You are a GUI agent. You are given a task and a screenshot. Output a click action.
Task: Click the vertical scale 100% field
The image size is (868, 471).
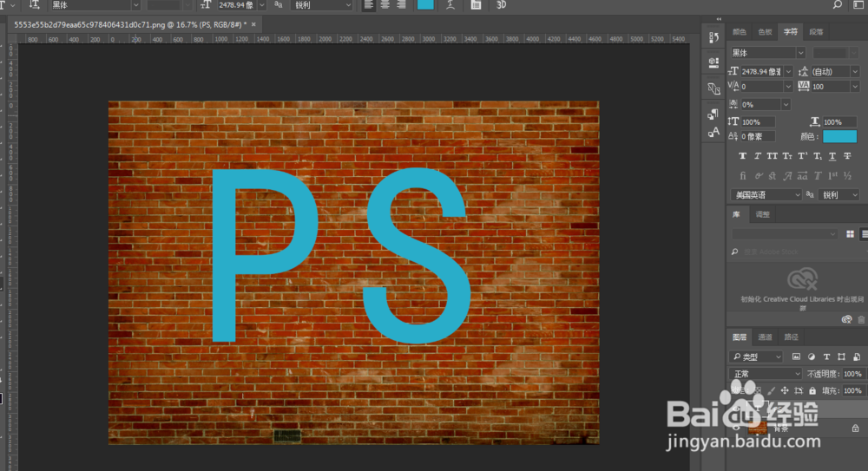(x=758, y=121)
